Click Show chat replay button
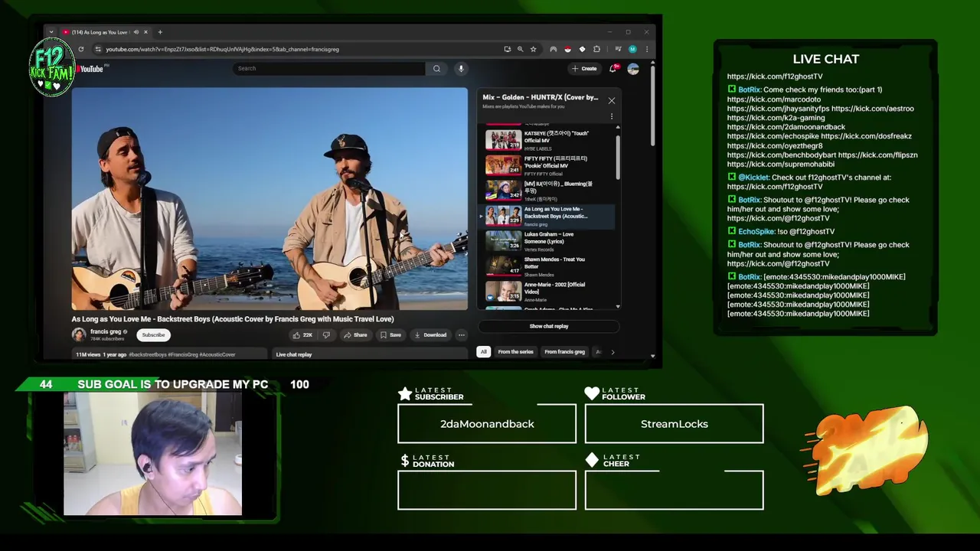 pyautogui.click(x=549, y=326)
